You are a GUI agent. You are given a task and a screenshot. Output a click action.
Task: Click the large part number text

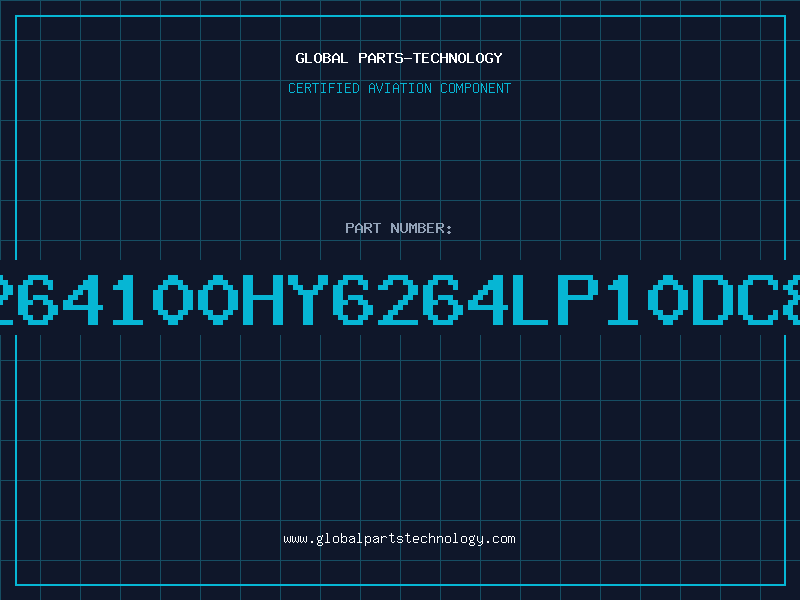coord(400,299)
